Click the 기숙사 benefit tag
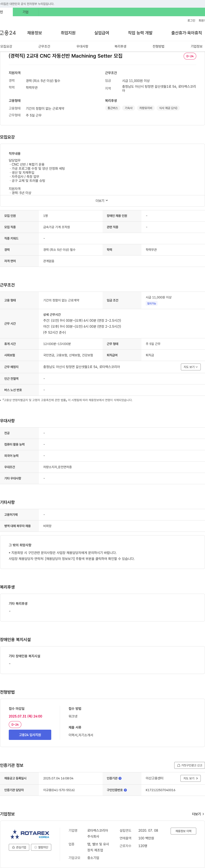Viewport: 205px width, 868px height. [129, 108]
